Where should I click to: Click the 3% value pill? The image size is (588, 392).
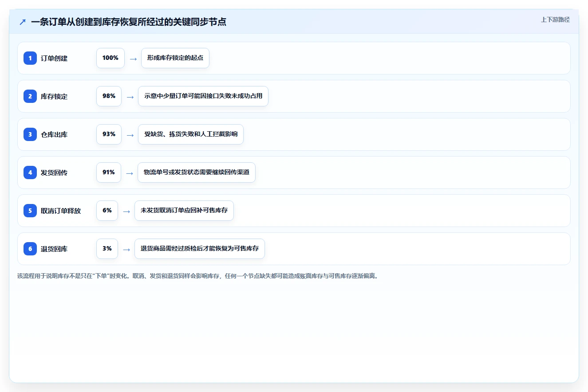(x=107, y=249)
